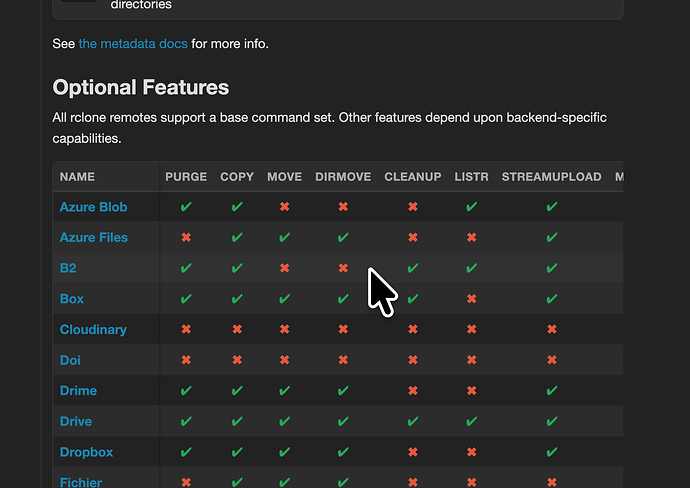Viewport: 690px width, 488px height.
Task: Click Box's MOVE check mark
Action: pyautogui.click(x=285, y=298)
